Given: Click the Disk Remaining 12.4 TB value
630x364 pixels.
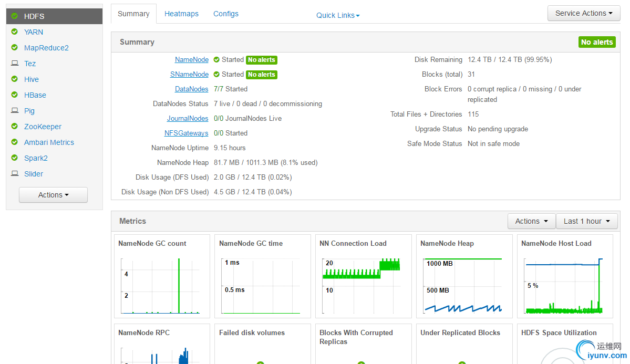Looking at the screenshot, I should pos(510,59).
